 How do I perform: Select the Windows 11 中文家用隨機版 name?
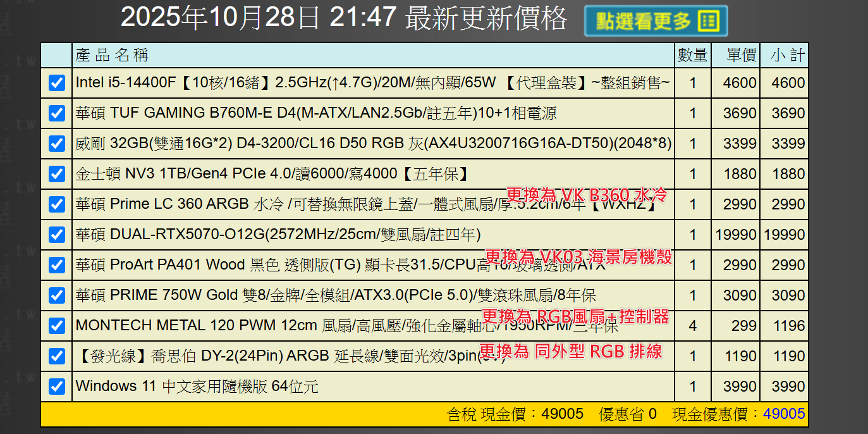[x=197, y=387]
